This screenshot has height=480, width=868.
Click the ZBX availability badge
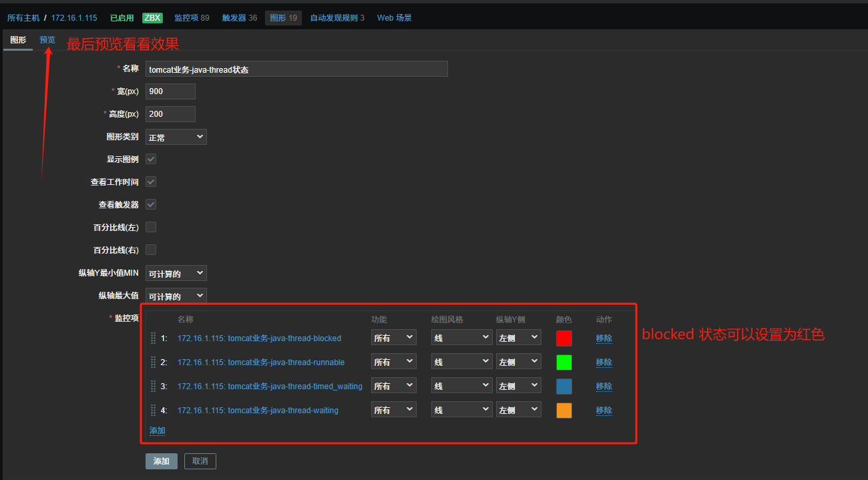point(152,18)
